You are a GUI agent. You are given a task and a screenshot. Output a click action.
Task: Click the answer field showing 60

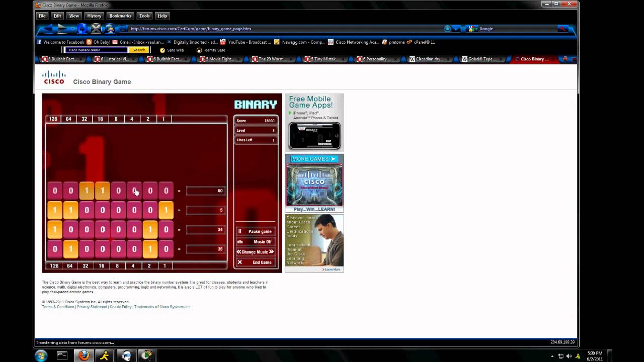(206, 191)
